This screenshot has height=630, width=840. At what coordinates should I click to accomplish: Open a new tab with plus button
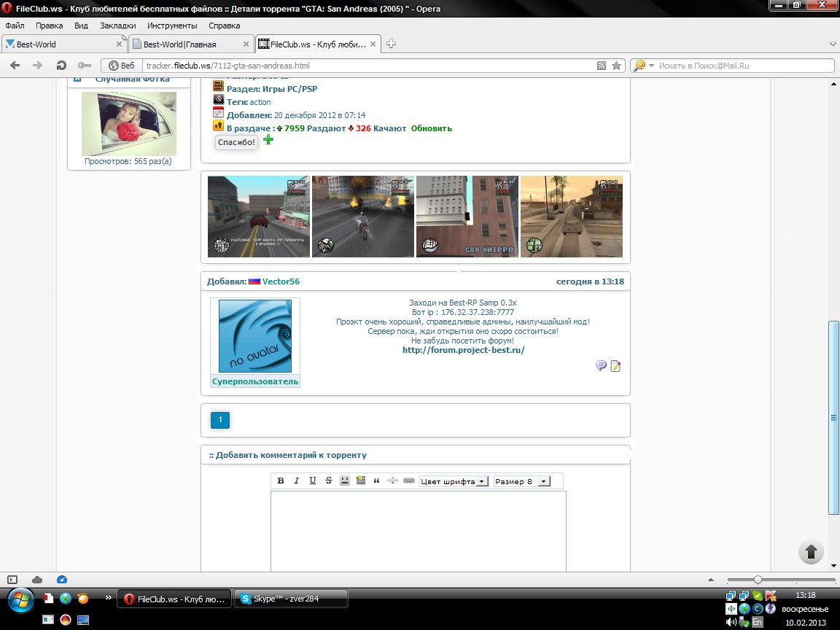tap(391, 44)
